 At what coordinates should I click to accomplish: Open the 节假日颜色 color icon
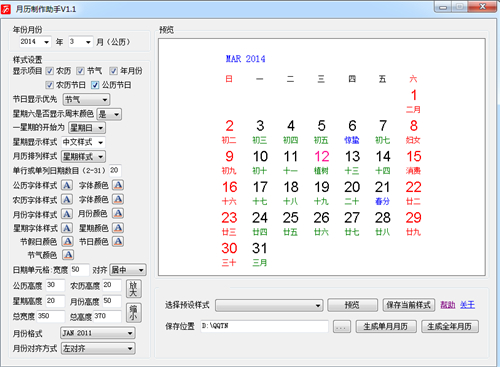pos(68,241)
